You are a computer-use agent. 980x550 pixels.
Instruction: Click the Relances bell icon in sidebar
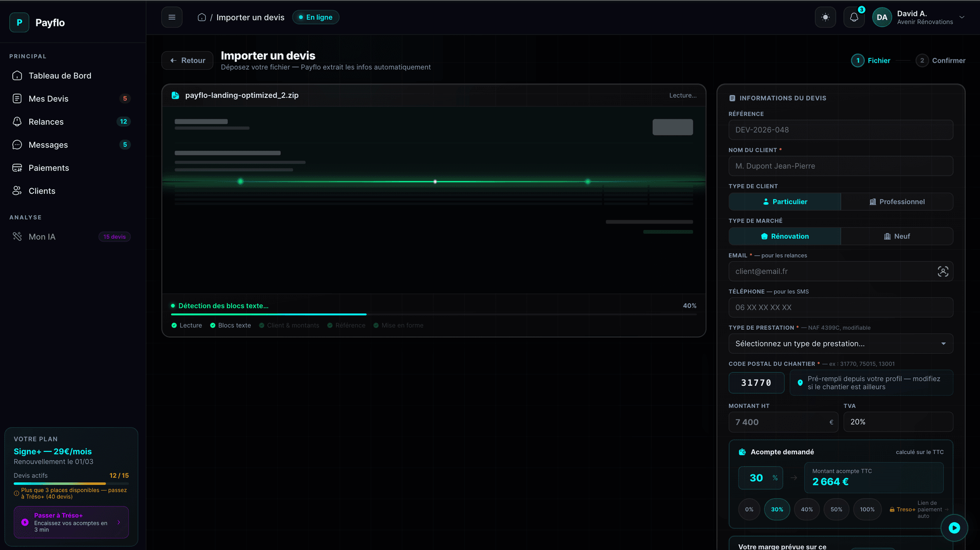tap(17, 122)
